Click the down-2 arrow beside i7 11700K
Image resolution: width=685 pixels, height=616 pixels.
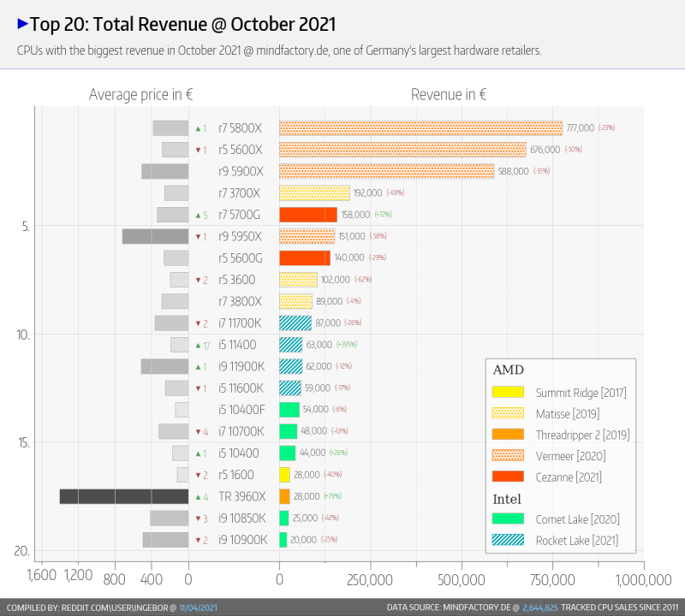coord(199,323)
